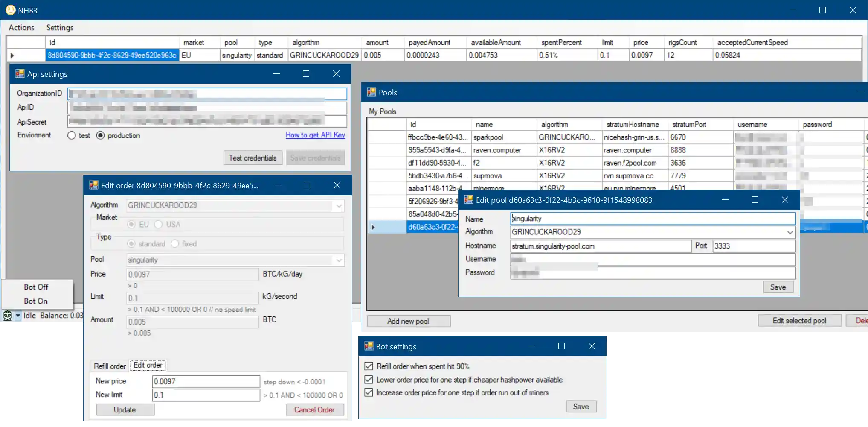
Task: Click the row selector arrow of the order row
Action: (12, 56)
